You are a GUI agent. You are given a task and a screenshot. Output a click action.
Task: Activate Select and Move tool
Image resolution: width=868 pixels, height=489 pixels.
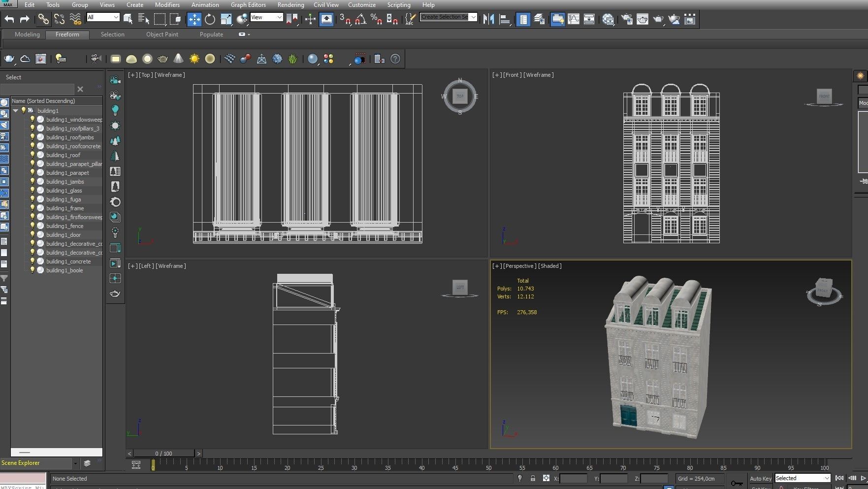194,19
